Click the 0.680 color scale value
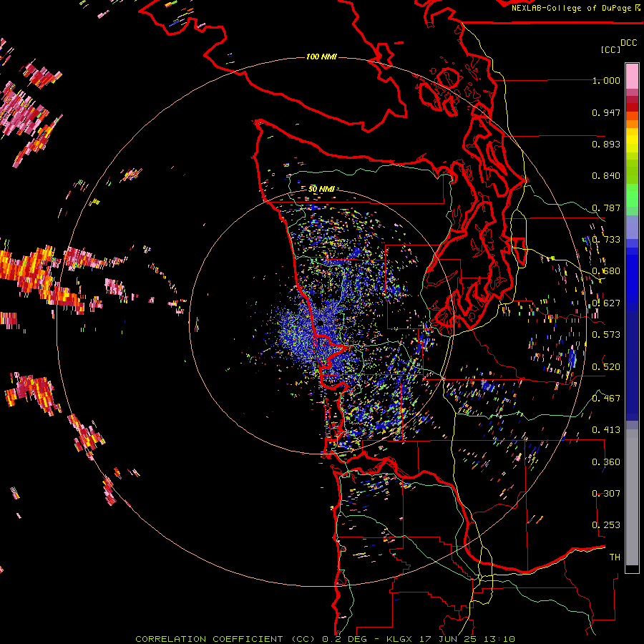 [606, 271]
